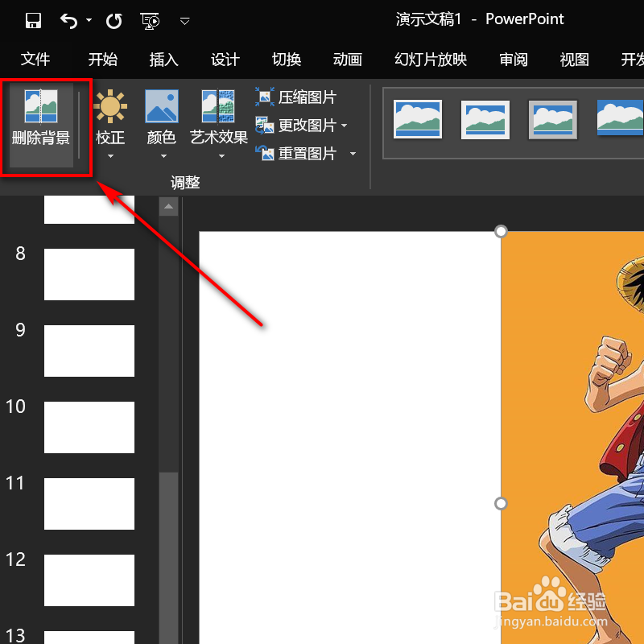Click the 校正 corrections sun icon
Image resolution: width=644 pixels, height=644 pixels.
pos(110,106)
